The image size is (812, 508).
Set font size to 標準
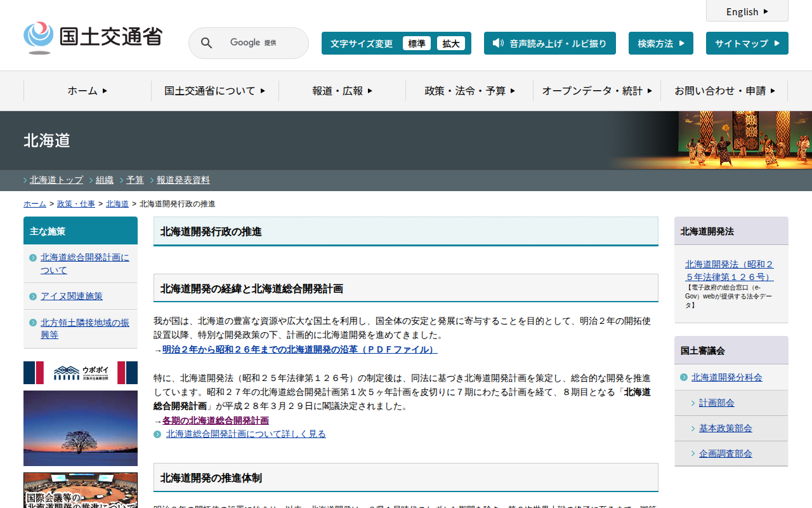coord(417,44)
